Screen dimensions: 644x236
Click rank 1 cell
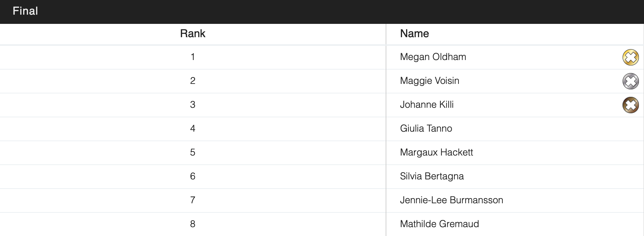tap(193, 57)
